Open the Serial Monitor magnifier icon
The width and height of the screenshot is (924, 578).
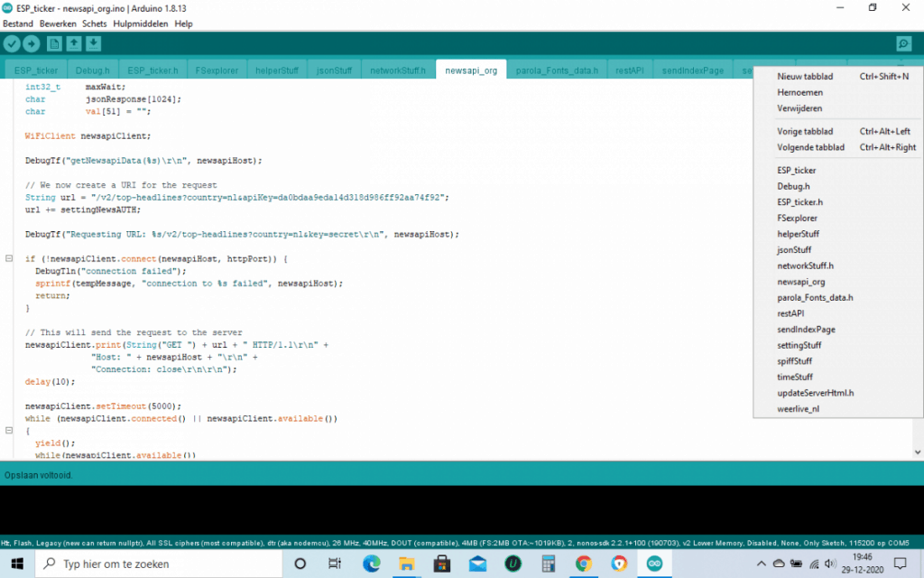[x=903, y=42]
